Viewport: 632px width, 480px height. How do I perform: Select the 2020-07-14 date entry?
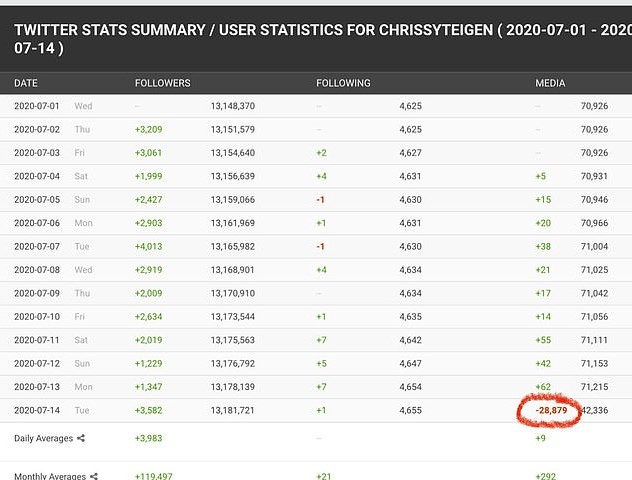click(36, 410)
